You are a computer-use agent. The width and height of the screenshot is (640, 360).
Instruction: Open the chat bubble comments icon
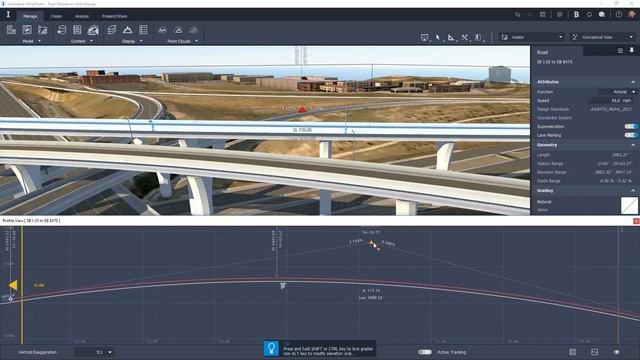point(602,15)
